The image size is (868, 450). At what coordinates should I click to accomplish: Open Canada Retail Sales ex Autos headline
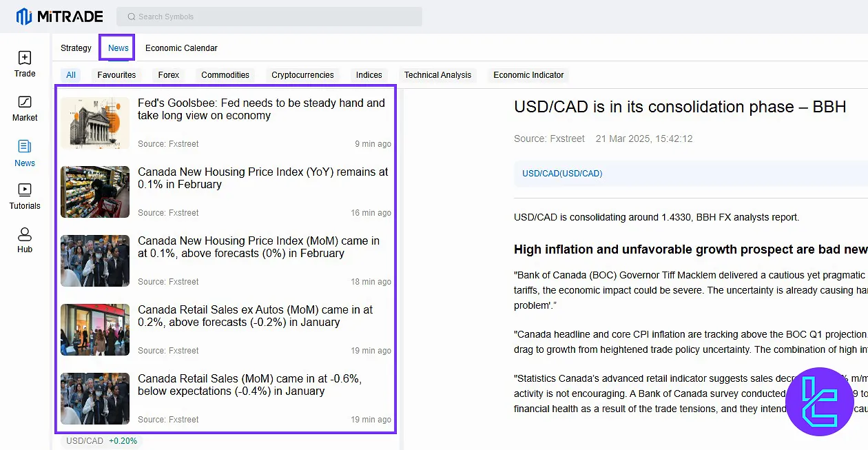tap(255, 316)
